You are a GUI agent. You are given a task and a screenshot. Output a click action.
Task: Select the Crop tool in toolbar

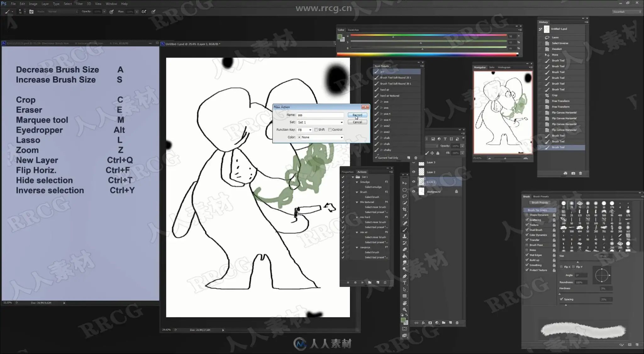point(405,209)
